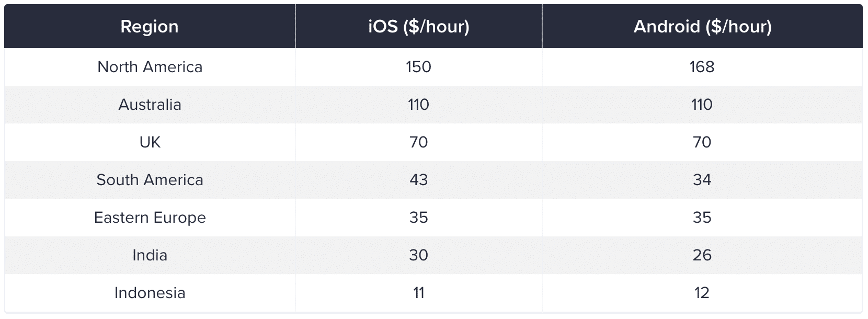This screenshot has width=868, height=319.
Task: Click the Australia region cell
Action: tap(150, 105)
